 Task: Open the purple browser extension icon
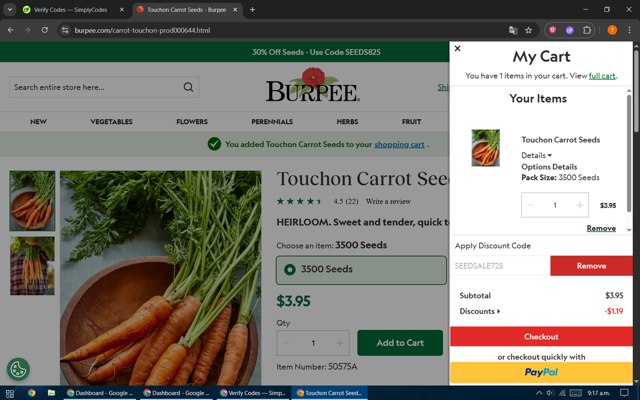[570, 30]
